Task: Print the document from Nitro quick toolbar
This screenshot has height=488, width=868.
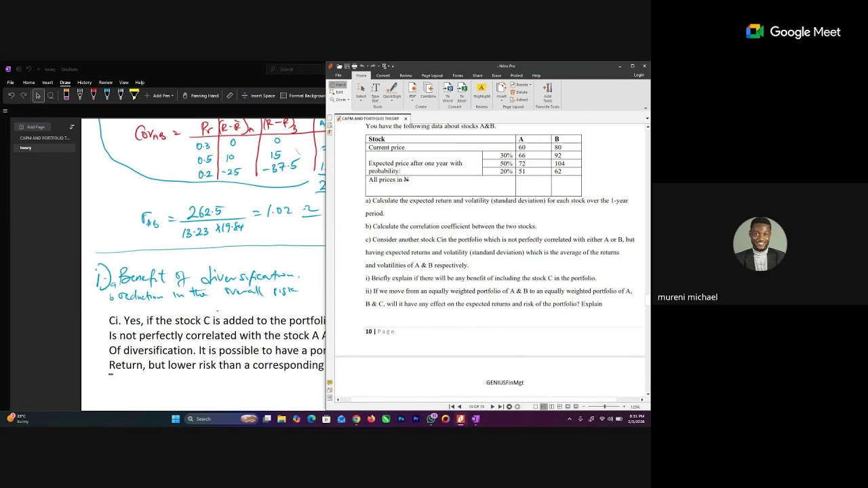Action: (x=354, y=66)
